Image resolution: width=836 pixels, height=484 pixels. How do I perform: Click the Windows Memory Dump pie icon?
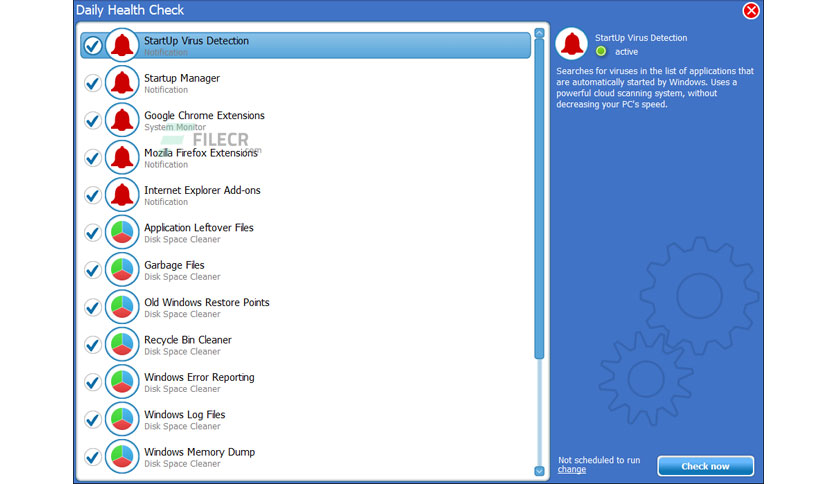[122, 456]
